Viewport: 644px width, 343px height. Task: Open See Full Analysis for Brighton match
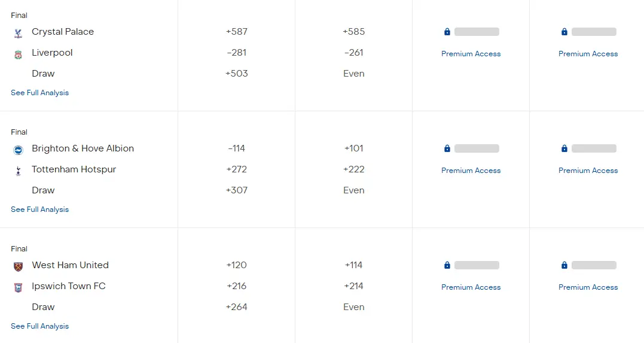point(39,210)
